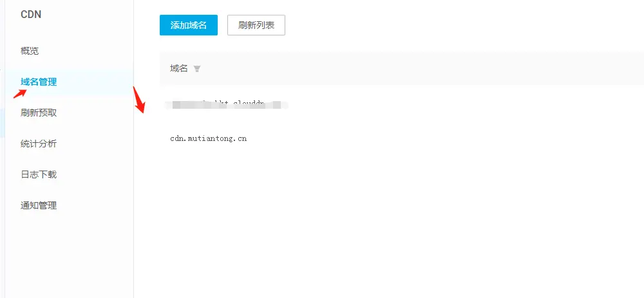Screen dimensions: 644x298
Task: Click the 域名 column header label
Action: tap(178, 69)
